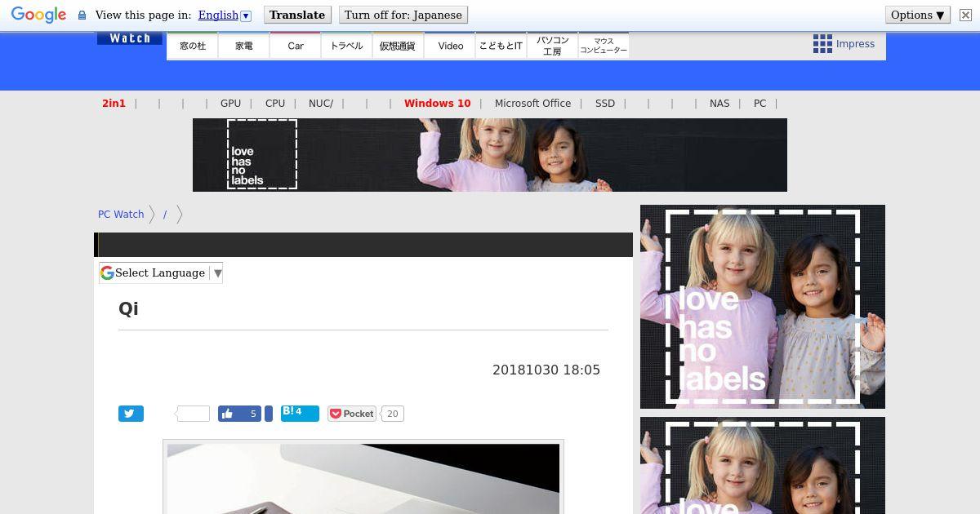980x514 pixels.
Task: Click the Translate button
Action: 297,15
